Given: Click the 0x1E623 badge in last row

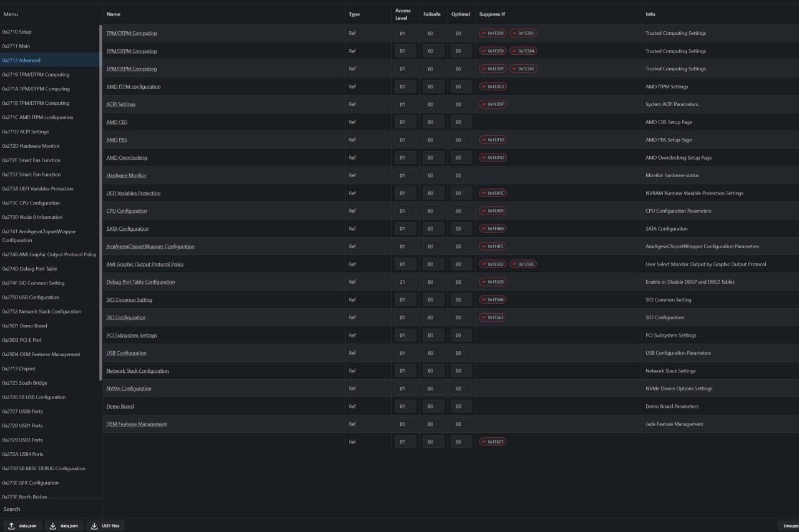Looking at the screenshot, I should (x=493, y=442).
